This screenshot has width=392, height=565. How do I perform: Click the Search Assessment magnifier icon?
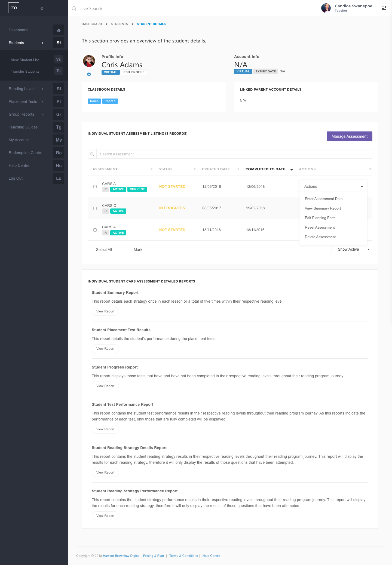tap(92, 154)
